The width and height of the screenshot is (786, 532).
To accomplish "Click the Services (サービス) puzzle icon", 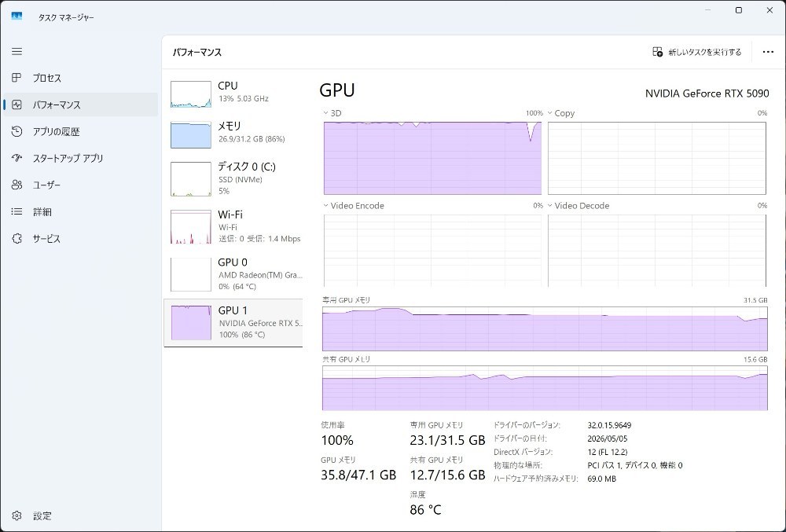I will pos(17,238).
